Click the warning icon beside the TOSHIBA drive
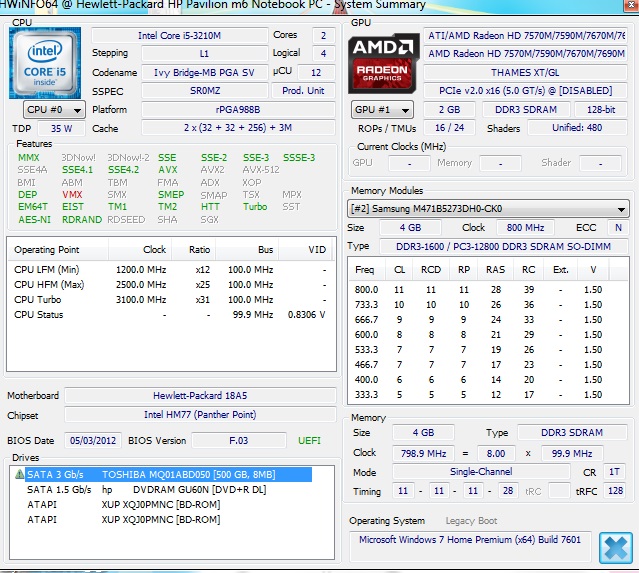This screenshot has width=639, height=573. (19, 474)
